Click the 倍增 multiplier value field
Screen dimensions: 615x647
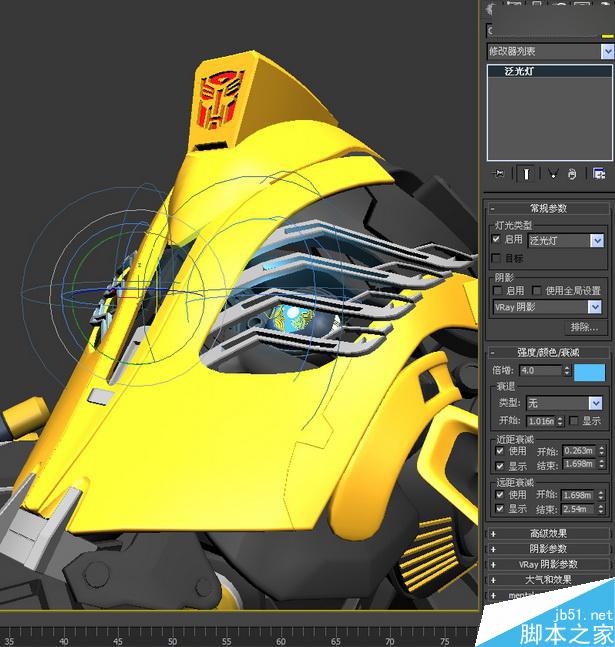541,371
